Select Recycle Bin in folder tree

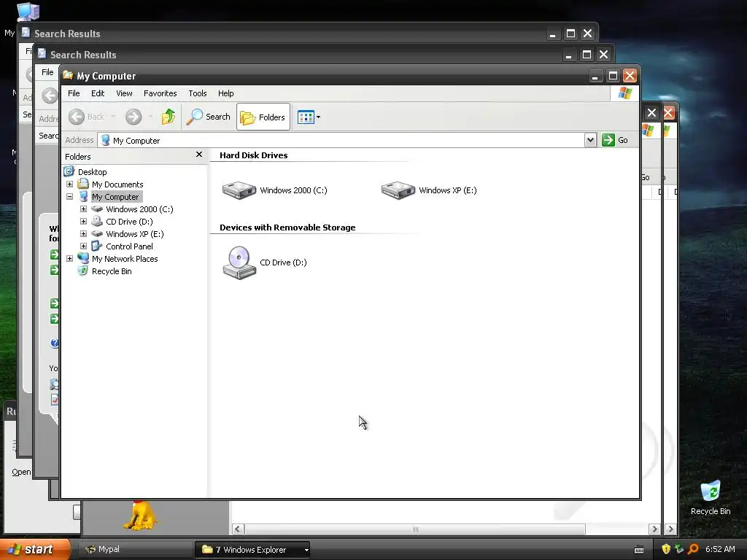pyautogui.click(x=112, y=271)
